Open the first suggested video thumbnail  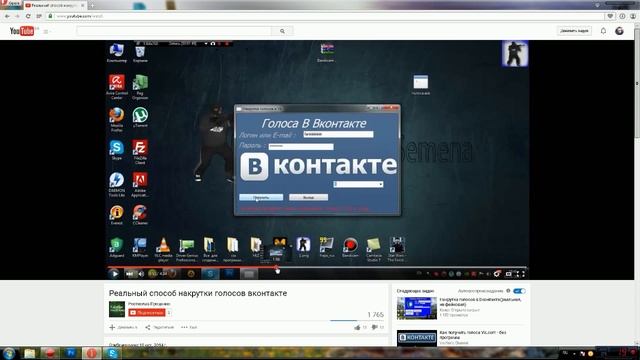pos(417,308)
